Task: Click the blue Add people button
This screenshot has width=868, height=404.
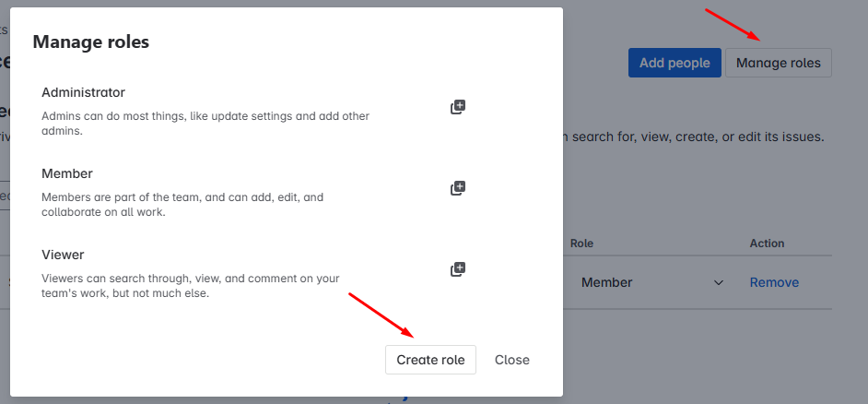Action: (674, 63)
